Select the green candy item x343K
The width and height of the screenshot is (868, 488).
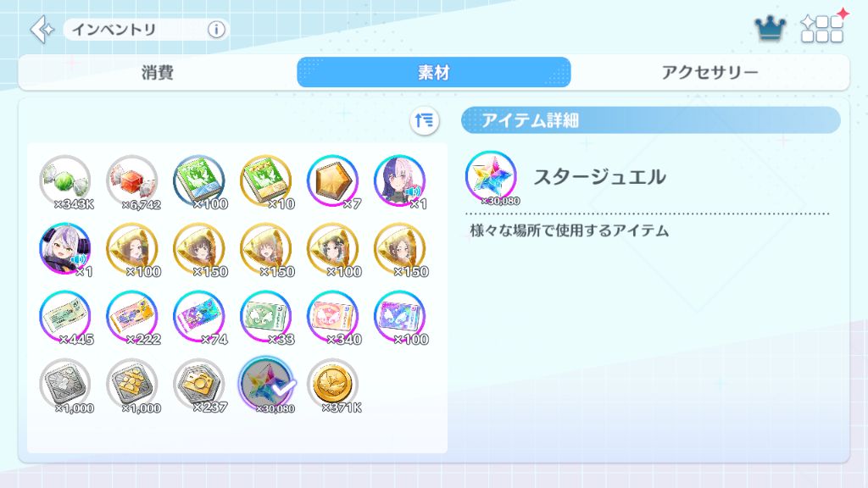pos(65,181)
